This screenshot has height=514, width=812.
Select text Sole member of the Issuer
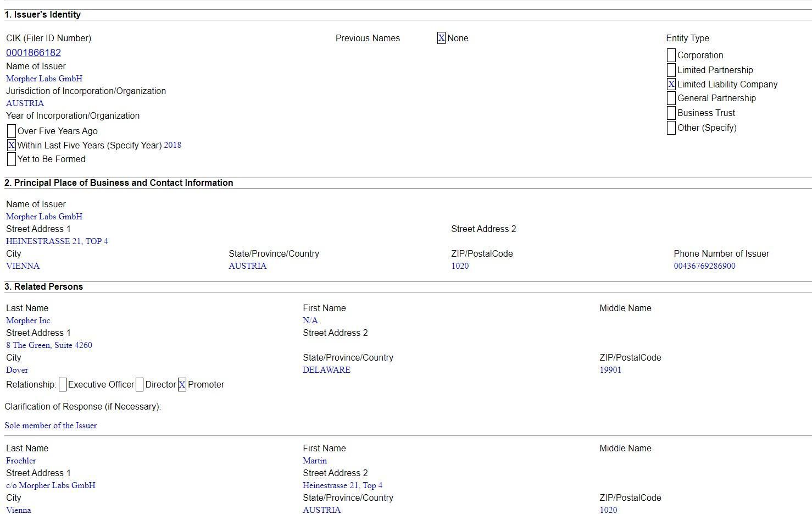click(x=51, y=425)
